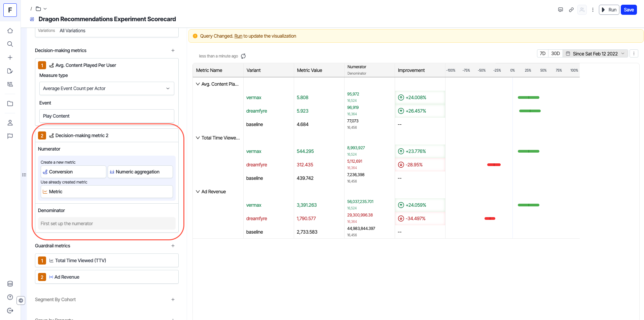
Task: Click the breadcrumb folder icon
Action: click(38, 9)
